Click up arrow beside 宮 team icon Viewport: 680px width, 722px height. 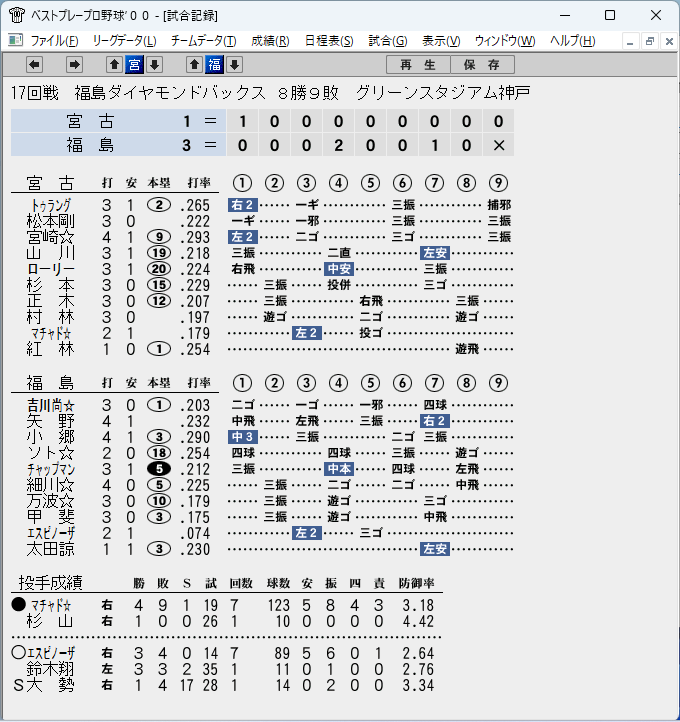tap(114, 65)
